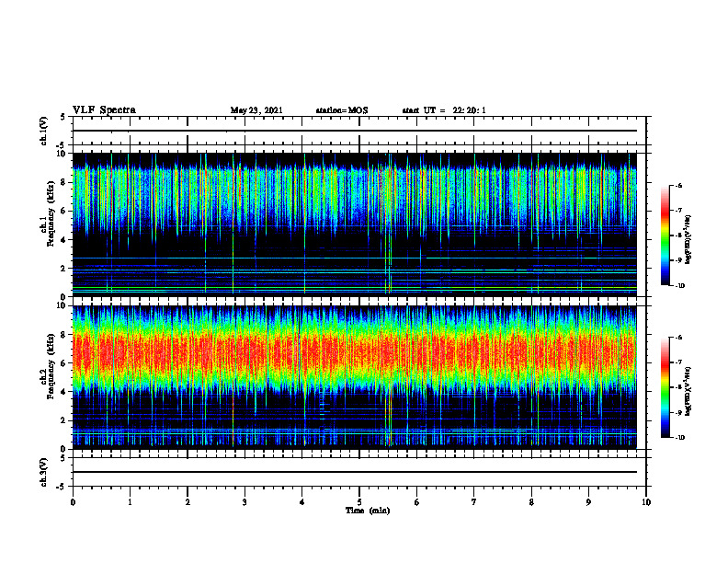728x563 pixels.
Task: Click the "start UT = 22:20: 1" text
Action: tap(444, 110)
